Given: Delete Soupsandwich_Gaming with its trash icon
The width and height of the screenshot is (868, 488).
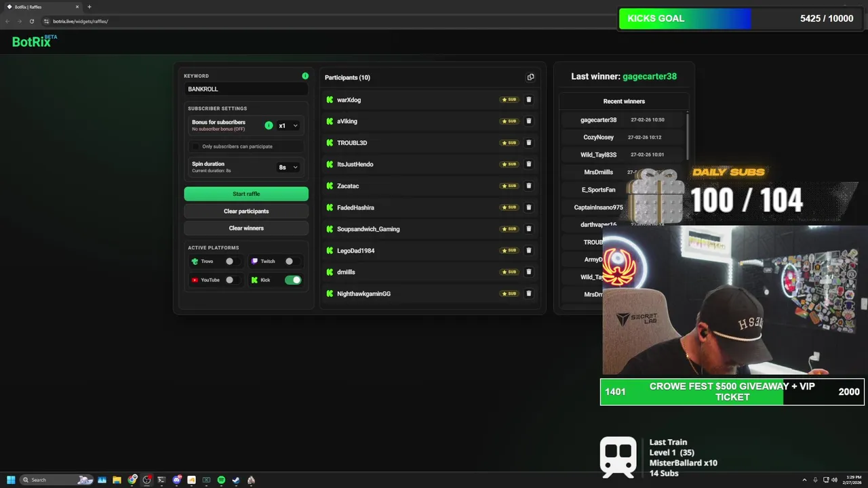Looking at the screenshot, I should tap(529, 229).
